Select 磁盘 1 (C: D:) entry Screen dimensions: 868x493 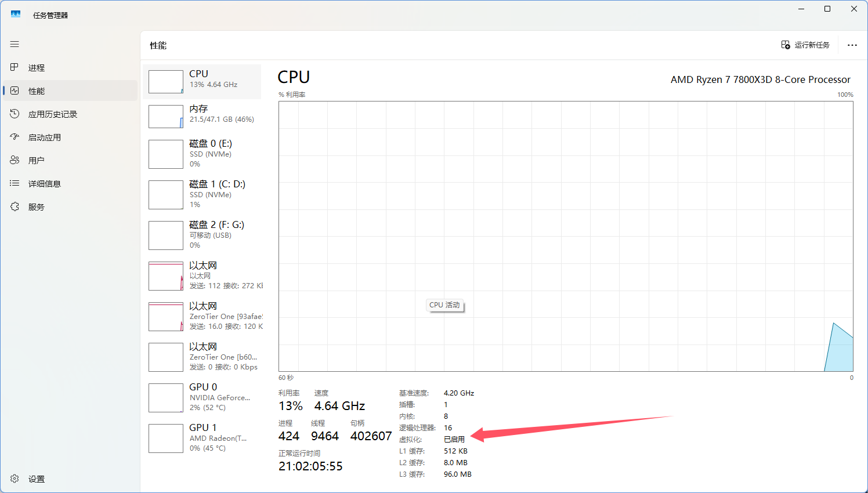pos(202,194)
